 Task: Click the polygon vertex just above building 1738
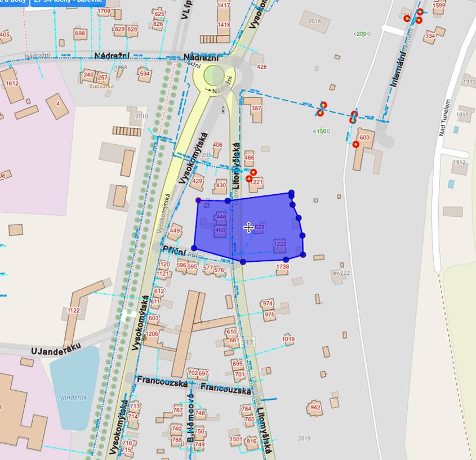(286, 260)
